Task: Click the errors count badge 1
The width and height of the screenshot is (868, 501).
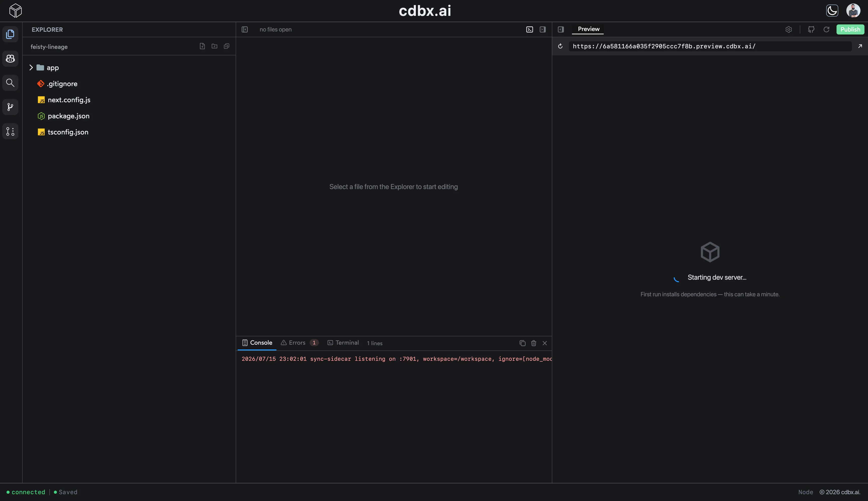Action: (x=314, y=343)
